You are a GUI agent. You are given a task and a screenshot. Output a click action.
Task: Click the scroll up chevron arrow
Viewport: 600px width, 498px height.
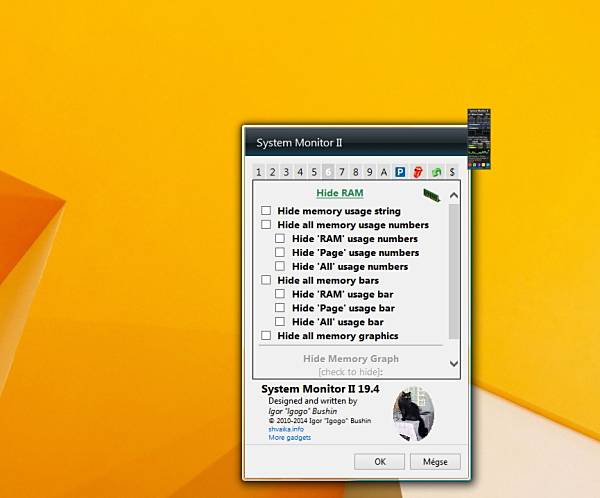(x=454, y=196)
